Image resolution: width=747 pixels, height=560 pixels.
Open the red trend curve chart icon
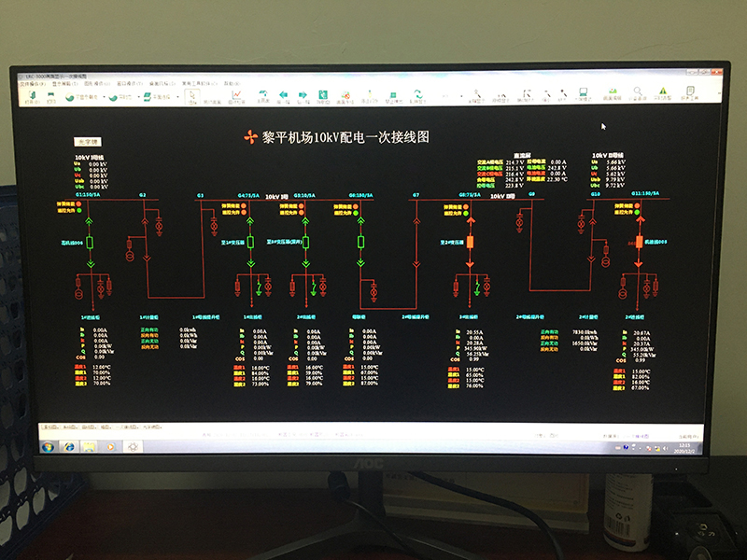tap(238, 94)
